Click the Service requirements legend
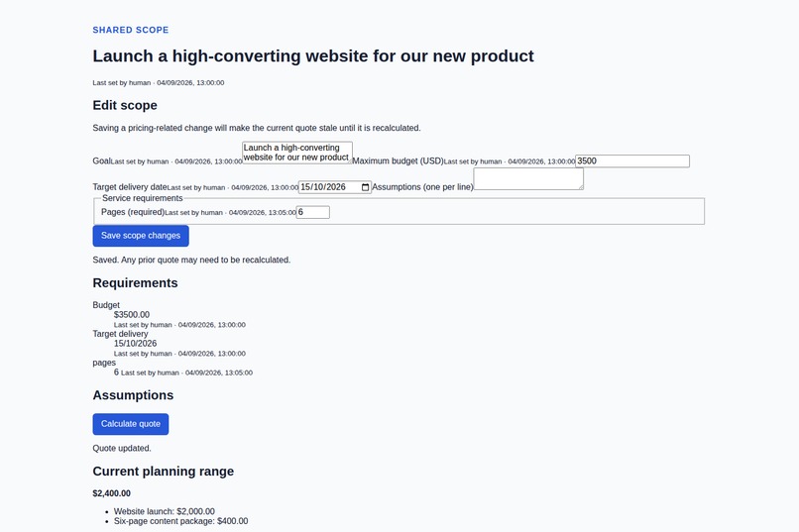This screenshot has height=532, width=799. [x=142, y=198]
